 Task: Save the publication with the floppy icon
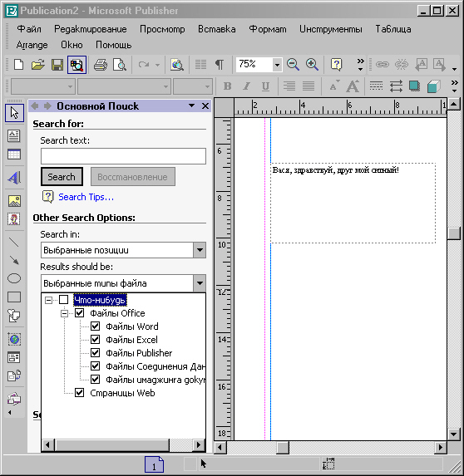tap(57, 65)
